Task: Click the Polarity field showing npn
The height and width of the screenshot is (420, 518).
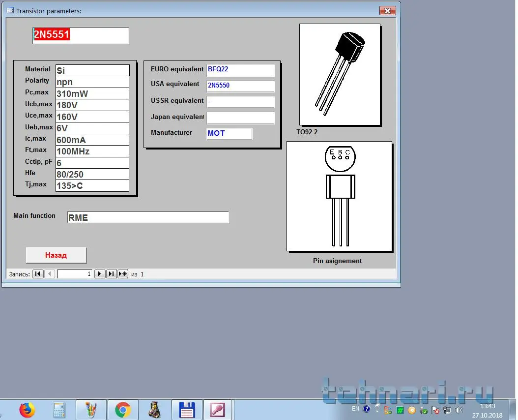Action: coord(92,82)
